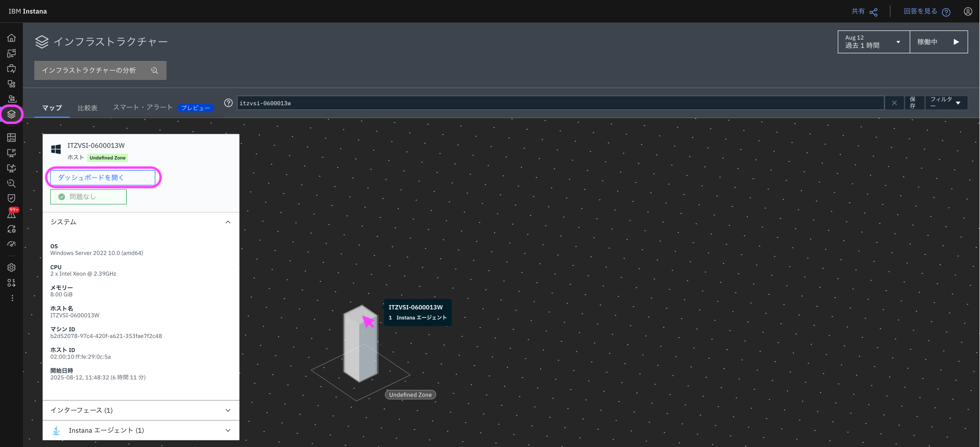The image size is (980, 447).
Task: Expand the インターフェース (1) section
Action: tap(228, 410)
